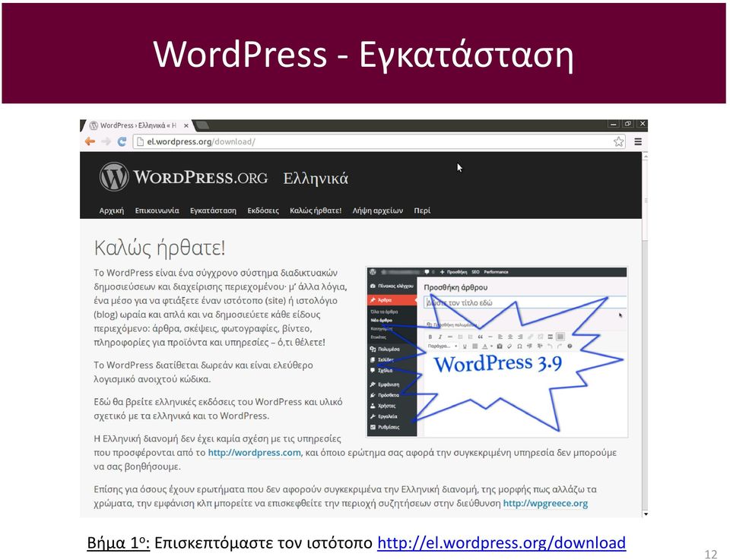The height and width of the screenshot is (560, 730).
Task: Open the Περί menu item
Action: click(x=422, y=210)
